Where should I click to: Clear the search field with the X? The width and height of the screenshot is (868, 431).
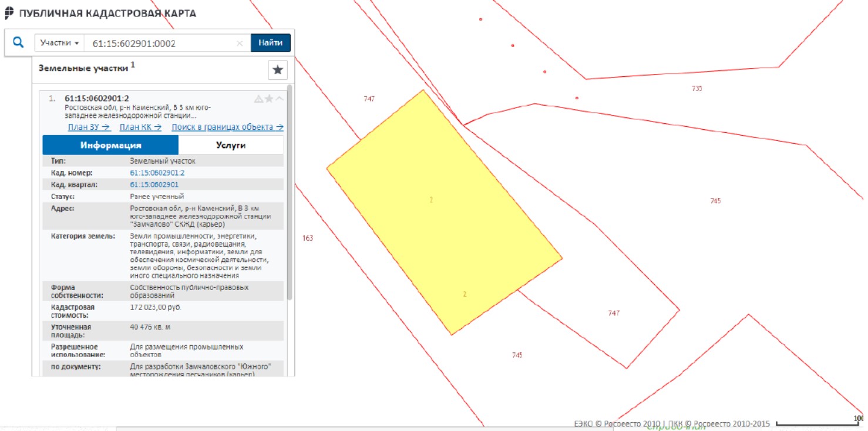point(240,43)
